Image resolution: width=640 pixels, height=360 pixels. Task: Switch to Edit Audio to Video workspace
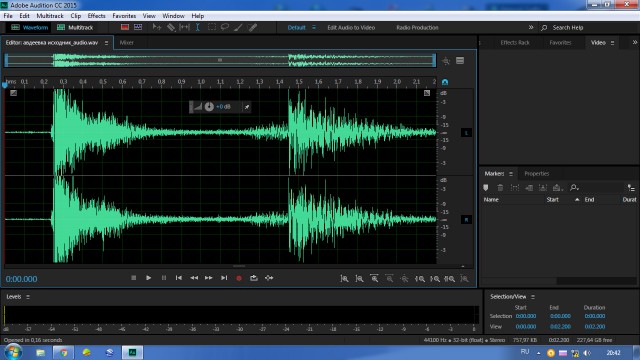coord(351,27)
